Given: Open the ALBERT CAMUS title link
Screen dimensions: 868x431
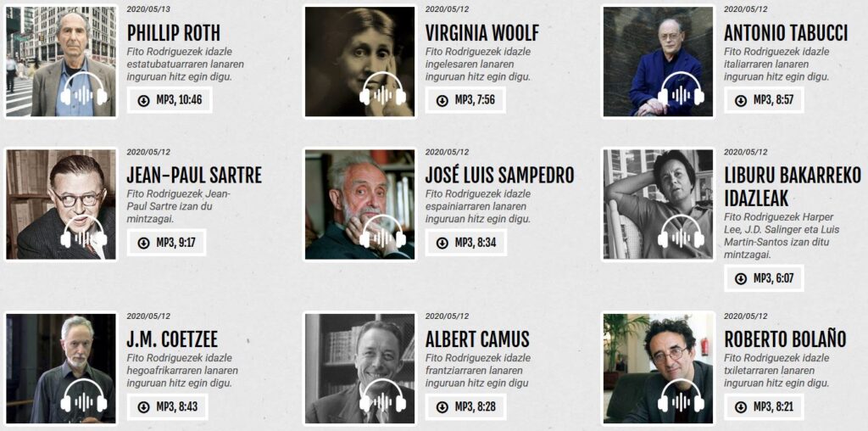Looking at the screenshot, I should pos(477,339).
